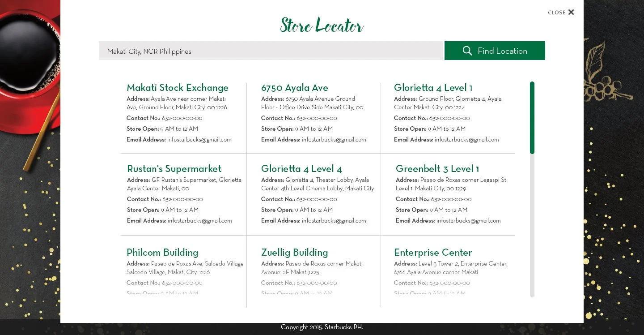Click 6750 Ayala Ave address text

(x=312, y=103)
